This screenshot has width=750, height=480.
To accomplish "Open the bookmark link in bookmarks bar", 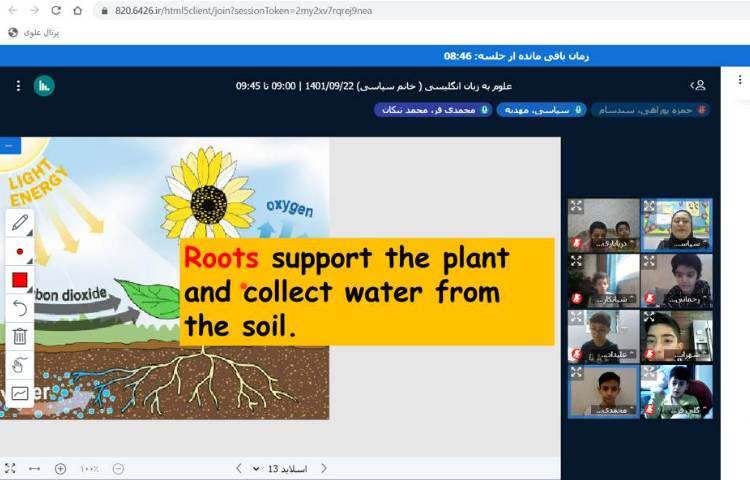I will click(34, 32).
